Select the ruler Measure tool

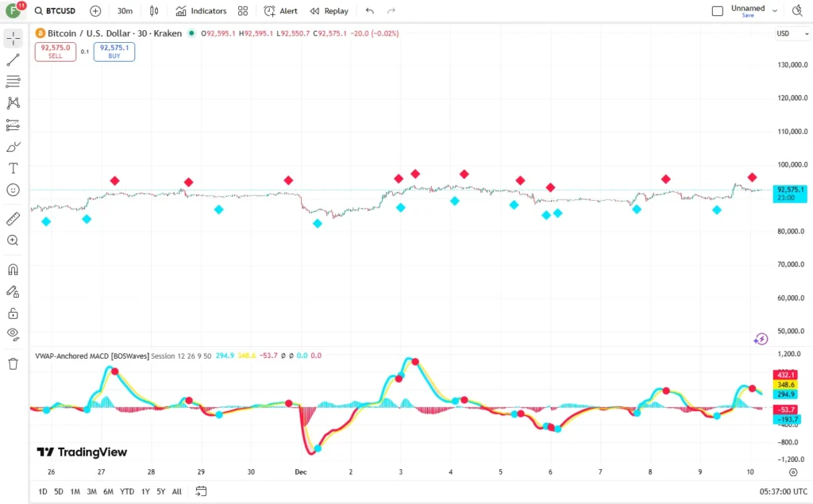click(x=13, y=219)
